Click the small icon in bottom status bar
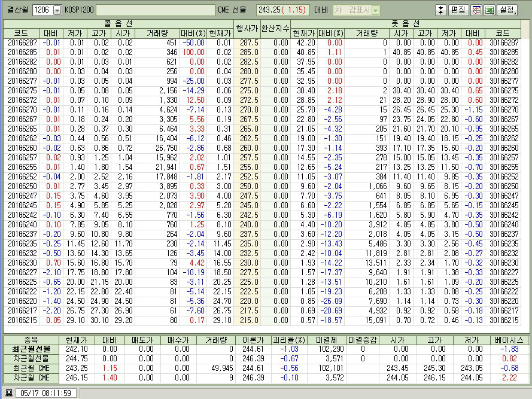532x399 pixels. [9, 393]
